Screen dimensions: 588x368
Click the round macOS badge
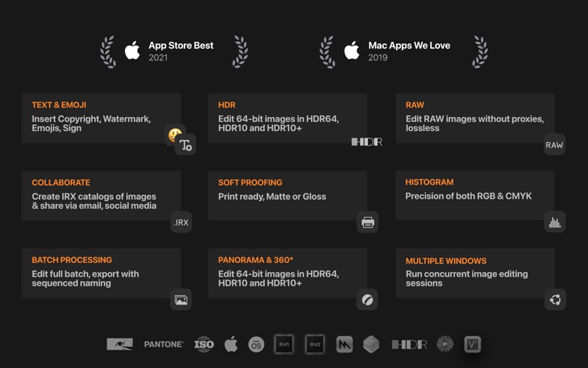point(256,344)
